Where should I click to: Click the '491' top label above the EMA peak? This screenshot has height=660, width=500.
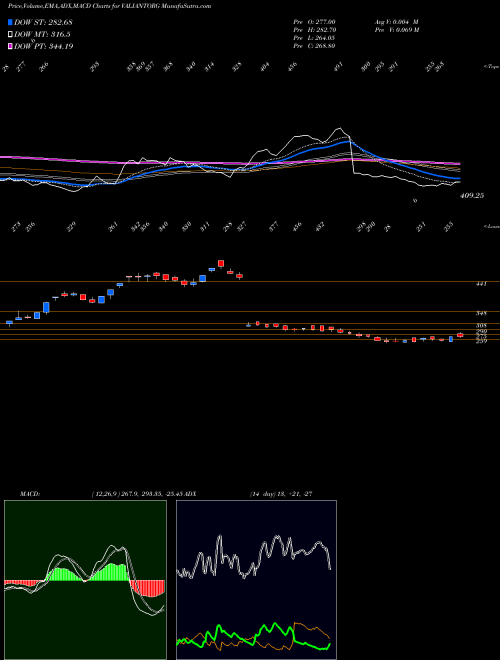(339, 66)
